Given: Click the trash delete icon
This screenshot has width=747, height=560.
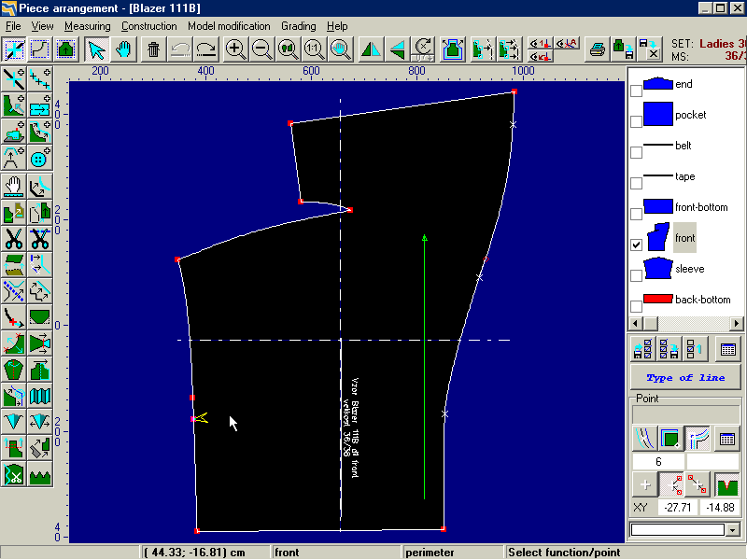Looking at the screenshot, I should pos(153,49).
